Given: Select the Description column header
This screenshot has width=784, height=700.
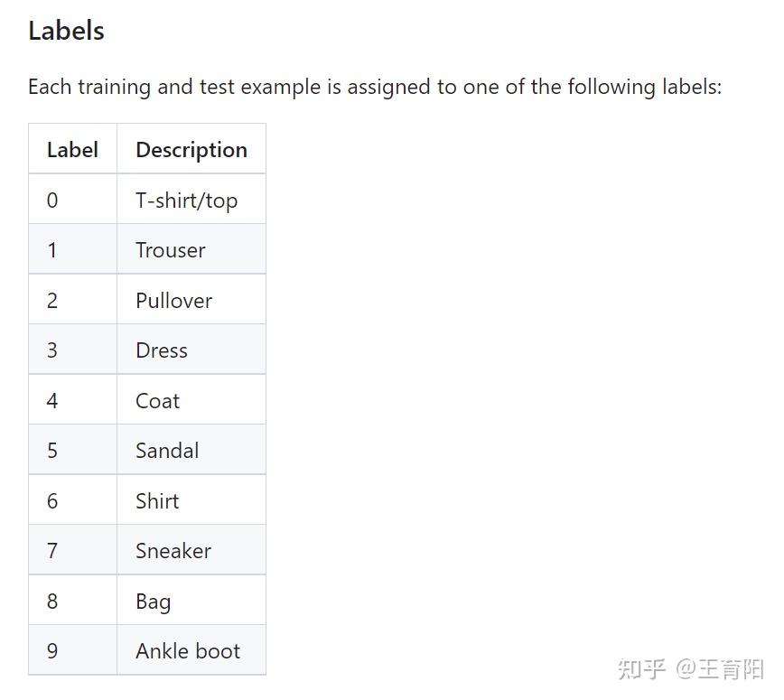Looking at the screenshot, I should (191, 150).
